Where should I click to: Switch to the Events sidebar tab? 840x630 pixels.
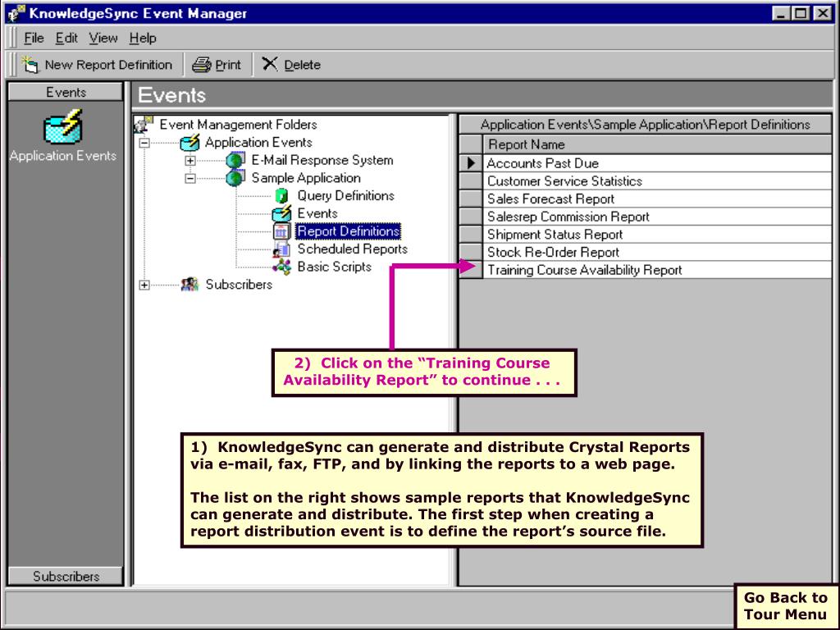tap(66, 92)
